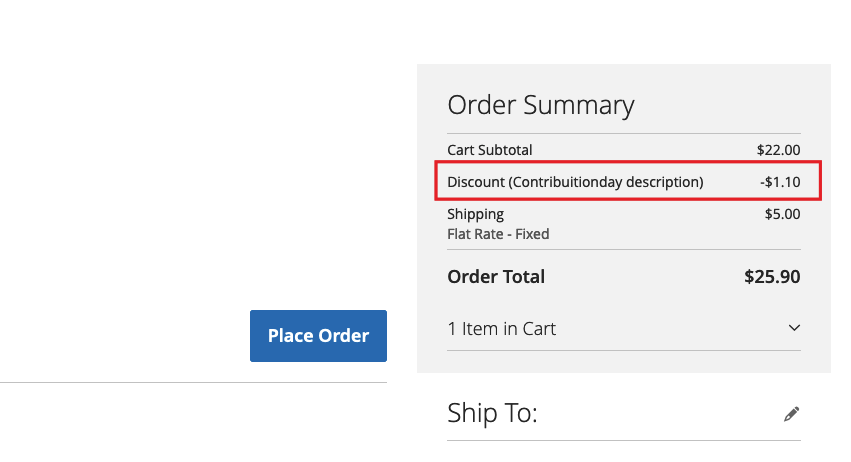Click the Flat Rate - Fixed text
The width and height of the screenshot is (851, 462).
[498, 234]
